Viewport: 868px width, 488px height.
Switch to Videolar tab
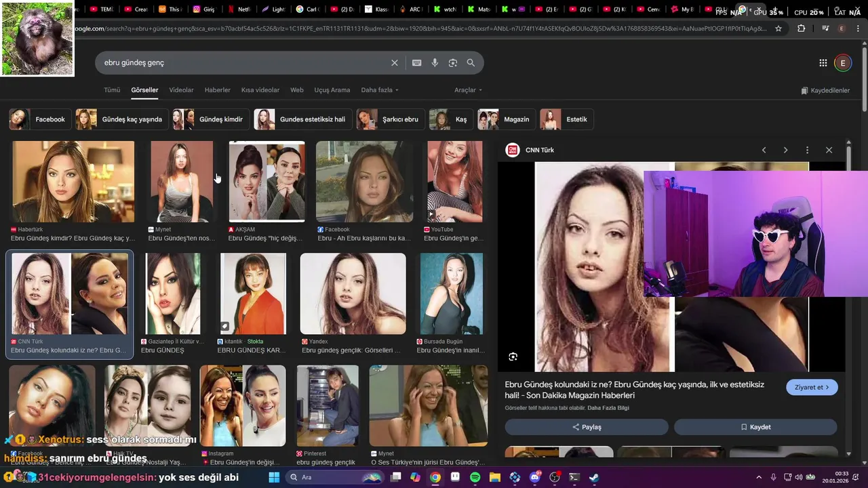click(x=181, y=90)
